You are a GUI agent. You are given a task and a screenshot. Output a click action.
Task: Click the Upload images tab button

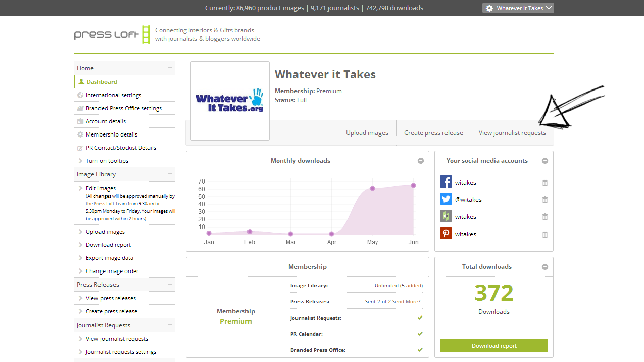[367, 133]
